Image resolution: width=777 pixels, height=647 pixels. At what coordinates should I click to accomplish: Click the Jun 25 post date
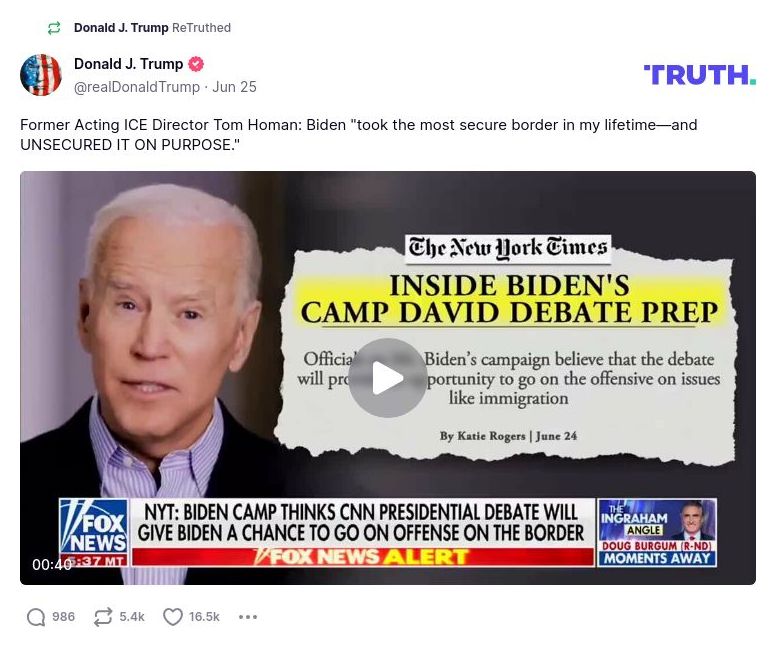[x=234, y=87]
